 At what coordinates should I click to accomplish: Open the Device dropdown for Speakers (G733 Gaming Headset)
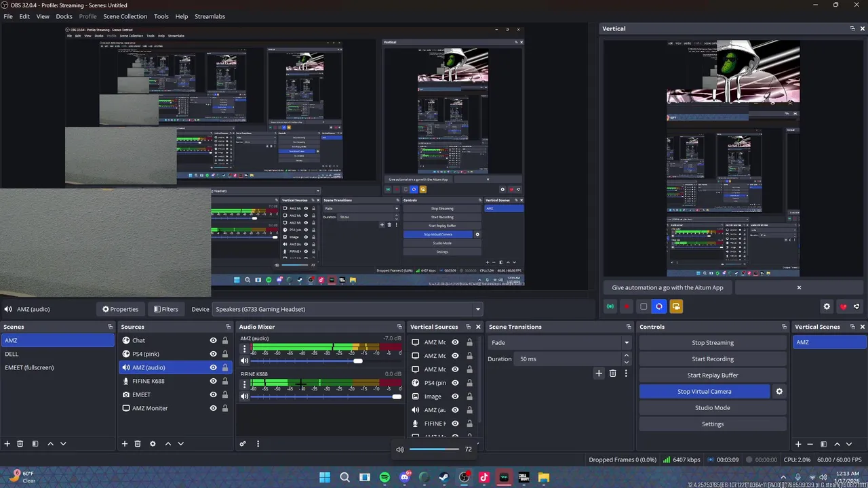click(347, 309)
